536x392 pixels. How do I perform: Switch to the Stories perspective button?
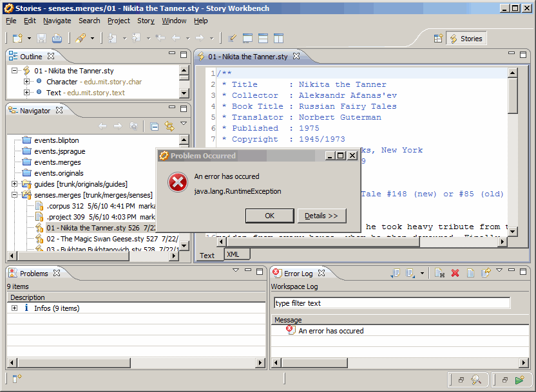point(466,39)
